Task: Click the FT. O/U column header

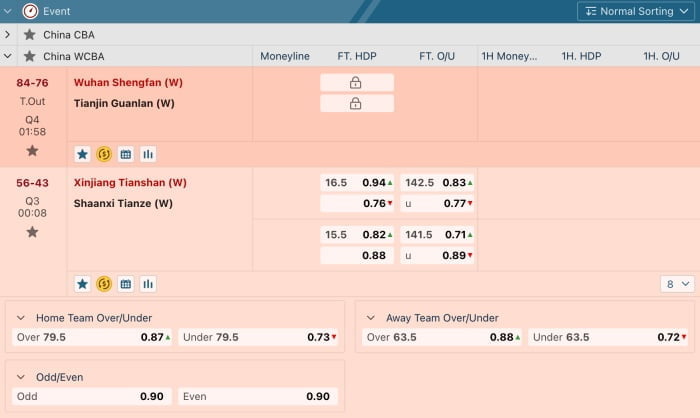Action: point(437,56)
